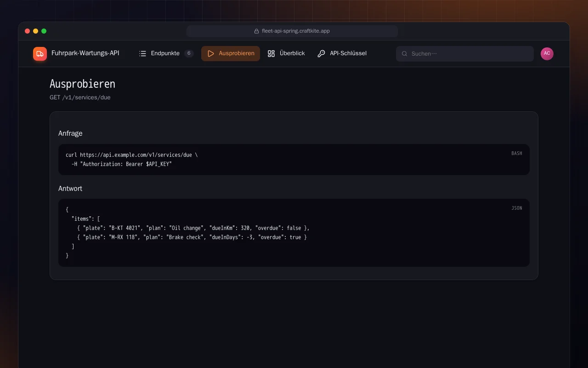Click the Ausprobieren page heading
This screenshot has height=368, width=588.
pos(82,84)
